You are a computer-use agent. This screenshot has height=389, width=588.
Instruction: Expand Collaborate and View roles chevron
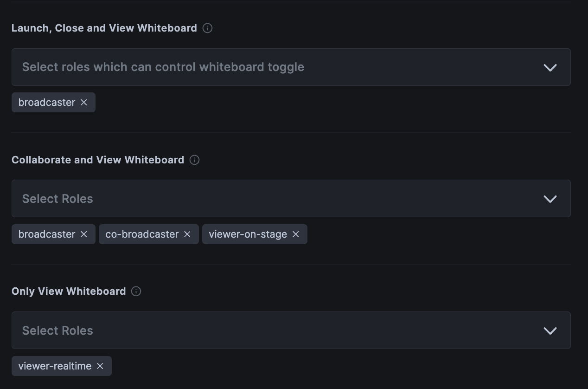[x=550, y=199]
